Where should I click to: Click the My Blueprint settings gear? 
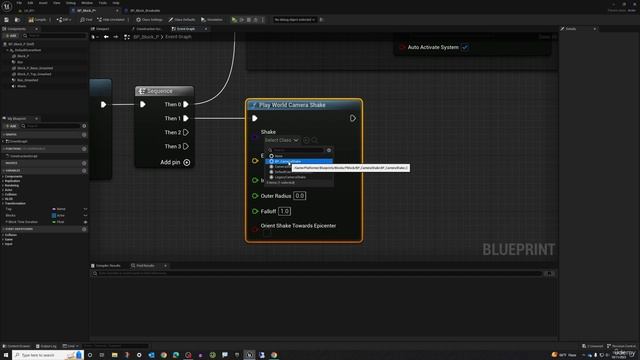tap(84, 126)
